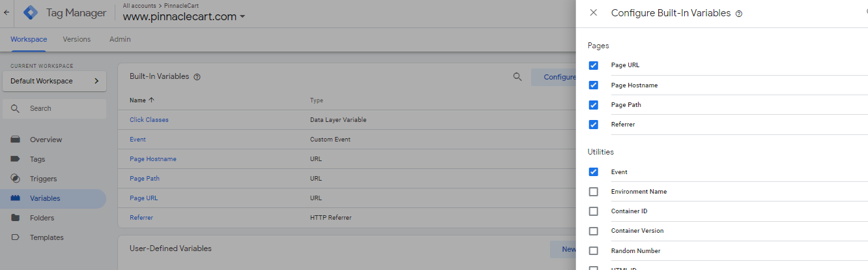Click the sidebar Search field
Image resolution: width=868 pixels, height=270 pixels.
[54, 108]
